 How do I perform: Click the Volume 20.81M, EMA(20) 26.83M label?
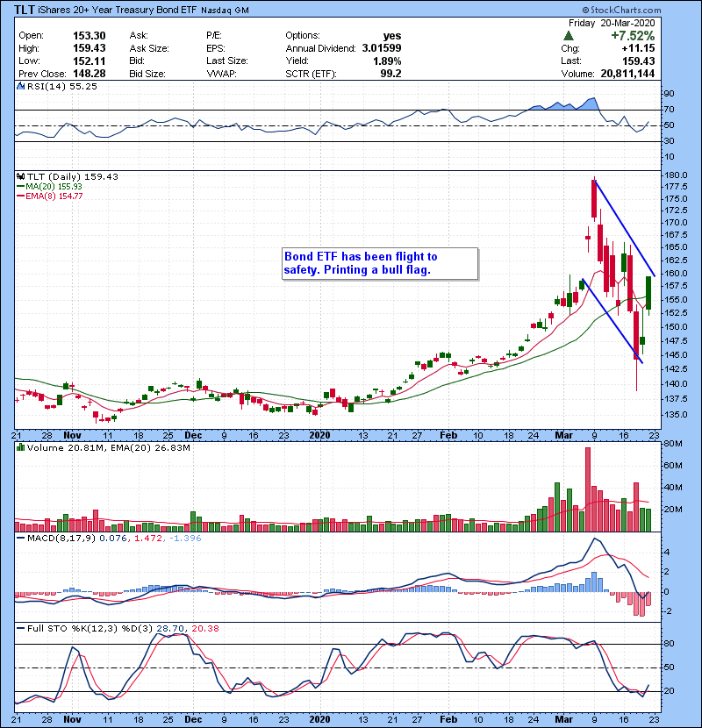point(109,448)
